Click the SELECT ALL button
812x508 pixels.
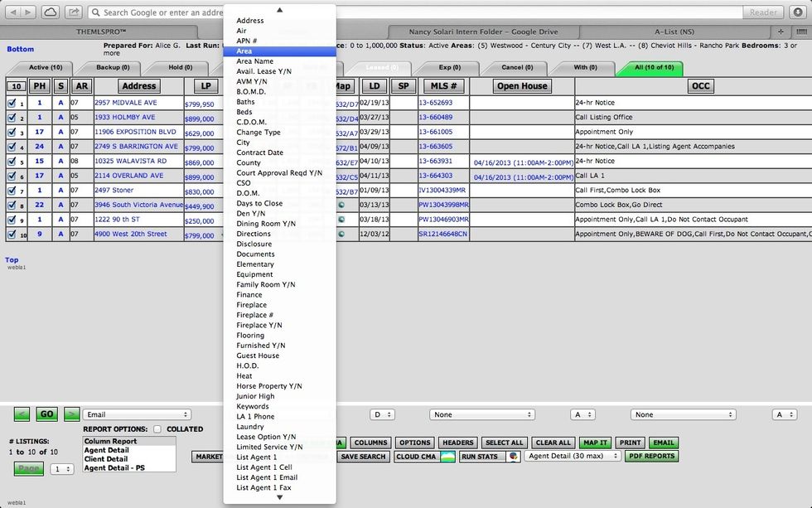(505, 443)
